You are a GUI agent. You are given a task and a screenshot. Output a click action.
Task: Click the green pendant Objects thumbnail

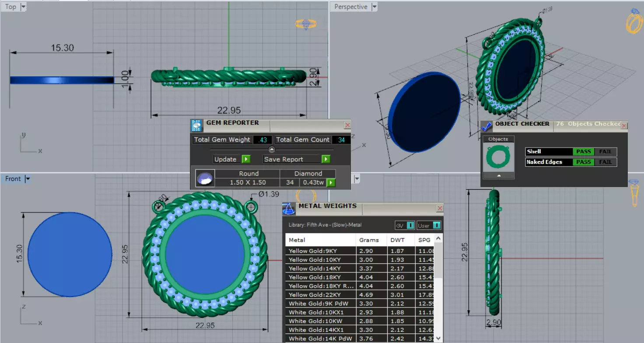click(x=498, y=158)
